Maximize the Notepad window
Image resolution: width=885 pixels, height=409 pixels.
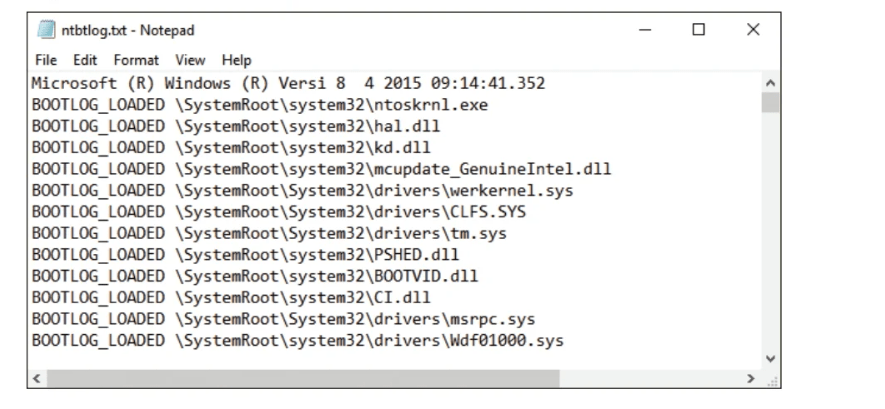coord(699,29)
